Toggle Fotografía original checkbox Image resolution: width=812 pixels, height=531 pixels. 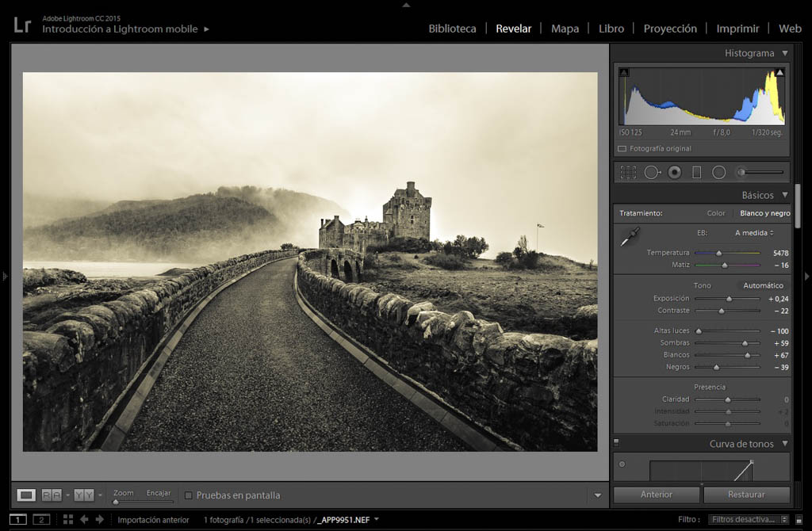(622, 149)
